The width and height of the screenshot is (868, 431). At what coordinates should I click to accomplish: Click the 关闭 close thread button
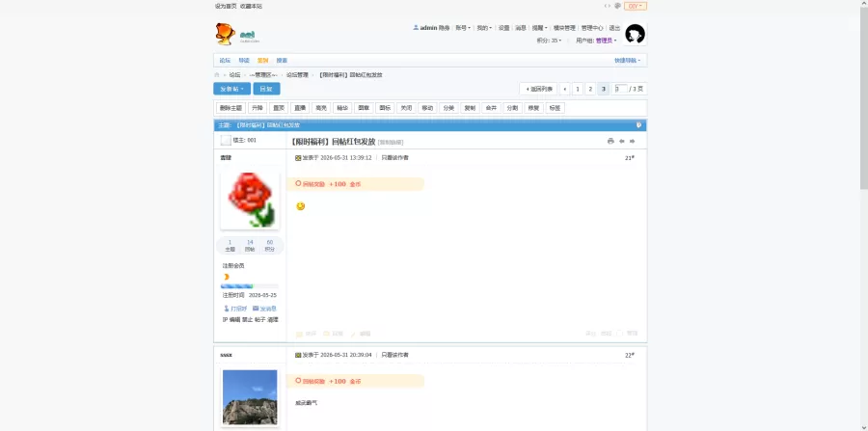(x=406, y=108)
